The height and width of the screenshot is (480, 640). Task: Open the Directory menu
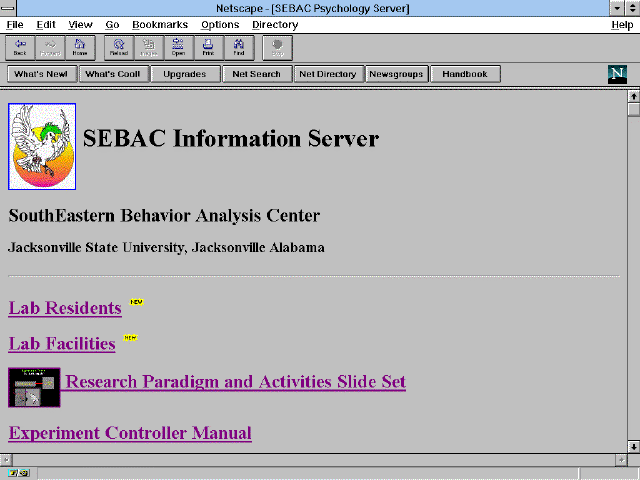pyautogui.click(x=275, y=25)
